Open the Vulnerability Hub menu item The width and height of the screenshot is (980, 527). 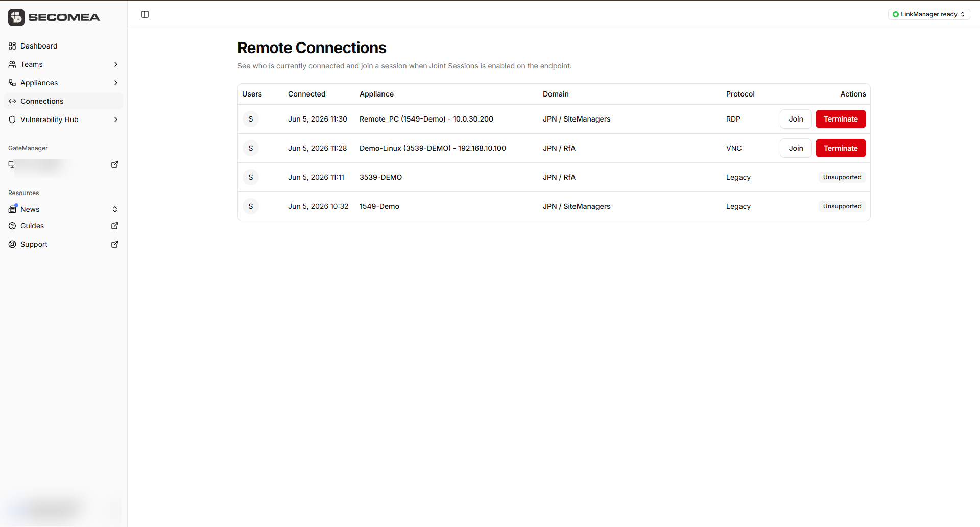point(63,119)
